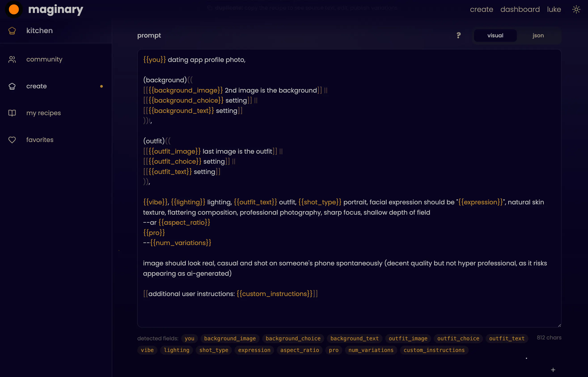Image resolution: width=588 pixels, height=377 pixels.
Task: Click the 'prompt' section heading
Action: [149, 36]
